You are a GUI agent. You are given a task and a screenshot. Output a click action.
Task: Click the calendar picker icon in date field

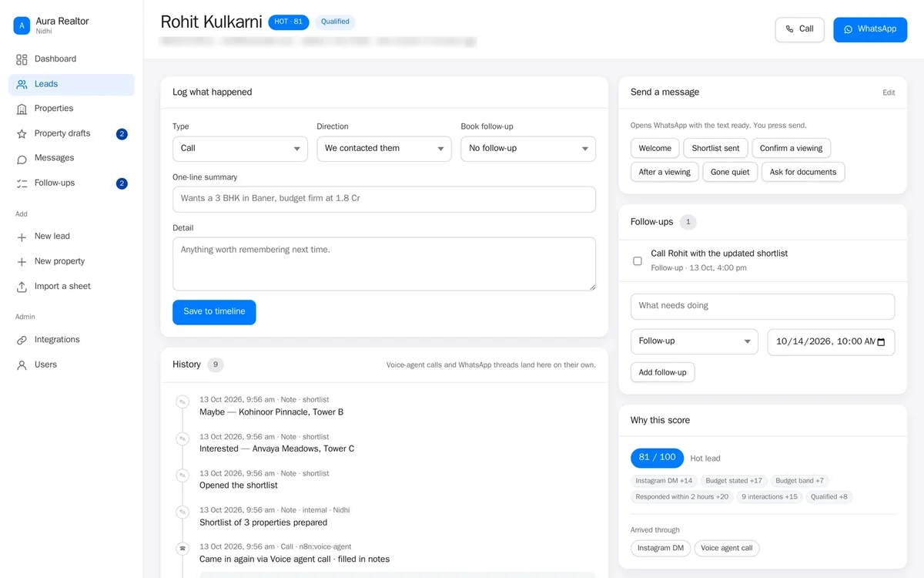point(881,342)
